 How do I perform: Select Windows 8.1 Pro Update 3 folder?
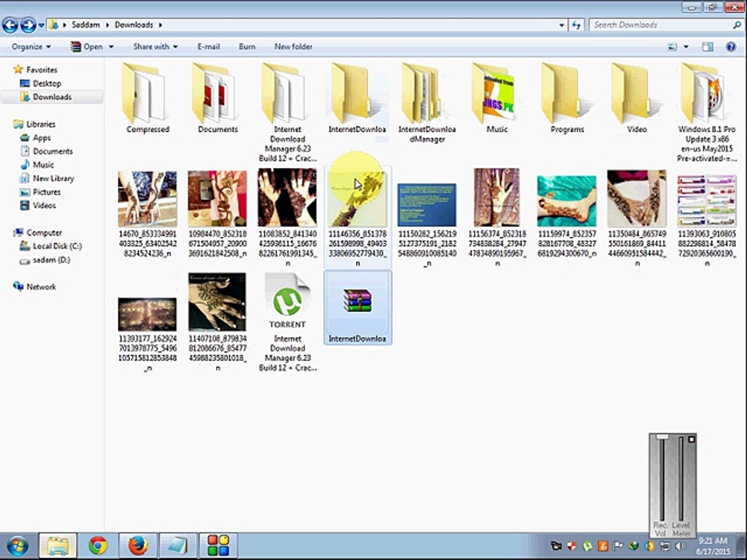pos(707,111)
